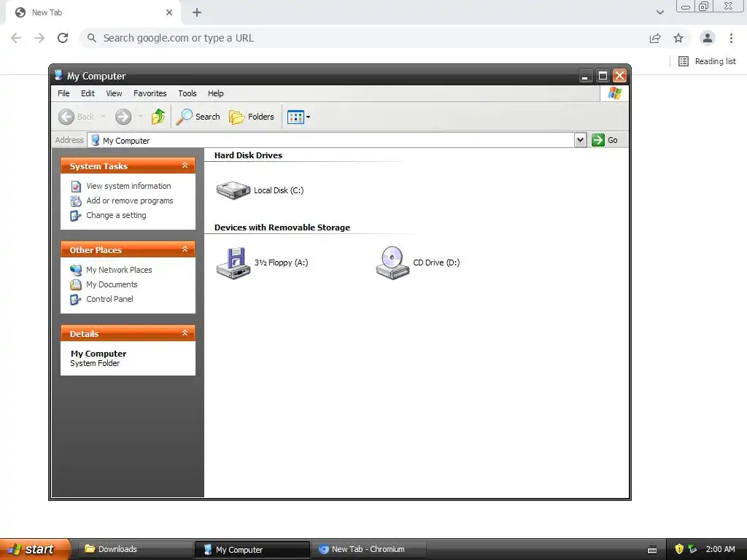Open the Control Panel link
Screen dimensions: 747x560
point(109,299)
